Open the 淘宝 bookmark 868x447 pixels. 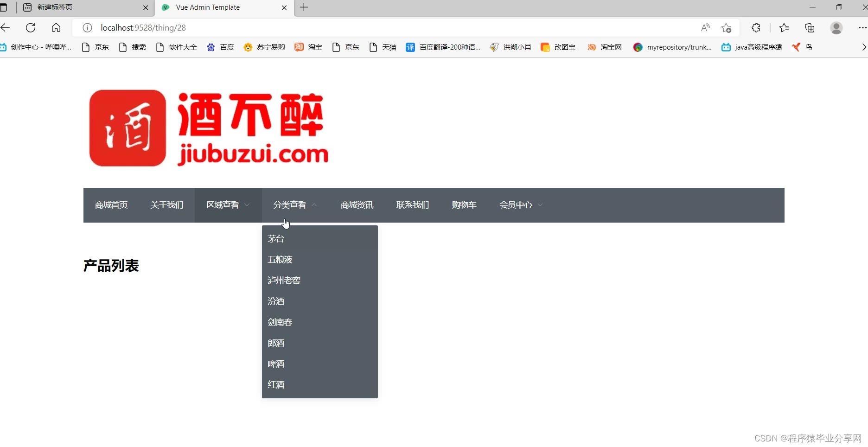(308, 47)
